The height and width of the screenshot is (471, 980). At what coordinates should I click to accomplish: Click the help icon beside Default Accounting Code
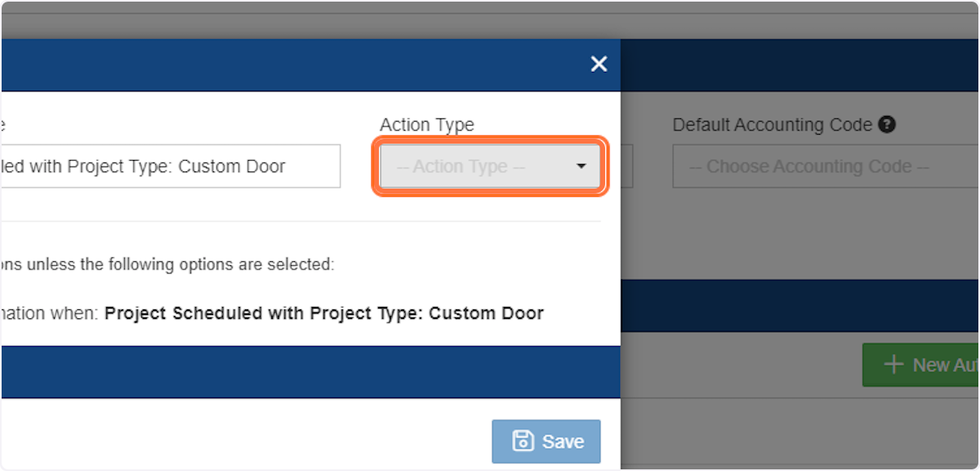click(x=888, y=125)
